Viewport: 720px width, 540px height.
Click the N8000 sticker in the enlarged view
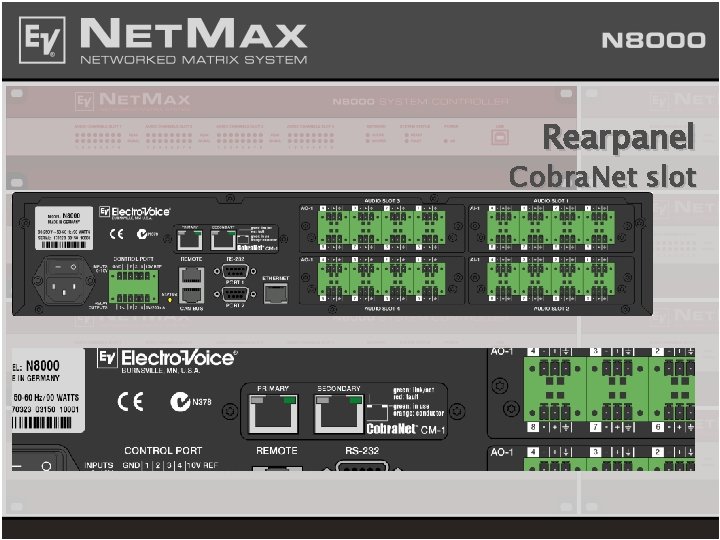click(48, 390)
